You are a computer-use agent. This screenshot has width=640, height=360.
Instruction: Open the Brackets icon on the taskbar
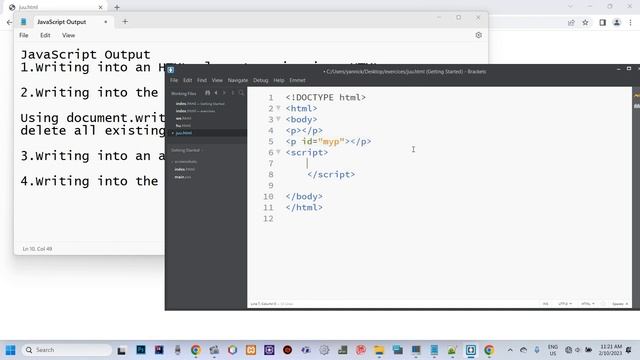click(x=471, y=350)
